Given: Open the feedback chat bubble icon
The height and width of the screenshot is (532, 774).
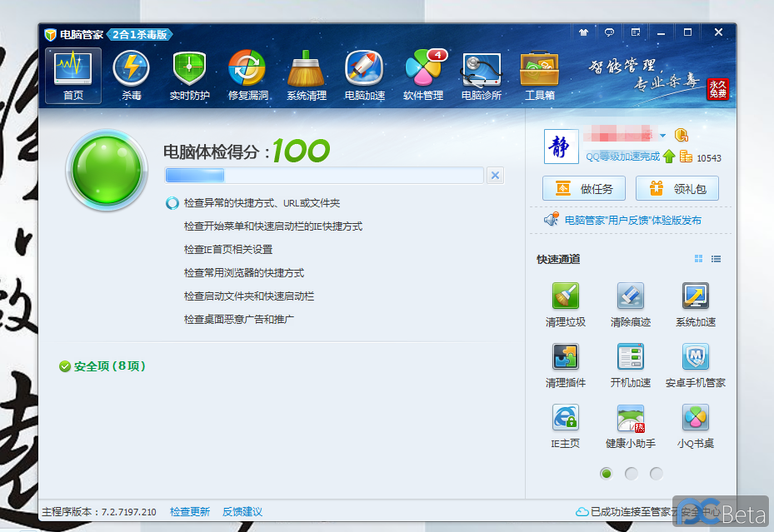Looking at the screenshot, I should point(610,32).
